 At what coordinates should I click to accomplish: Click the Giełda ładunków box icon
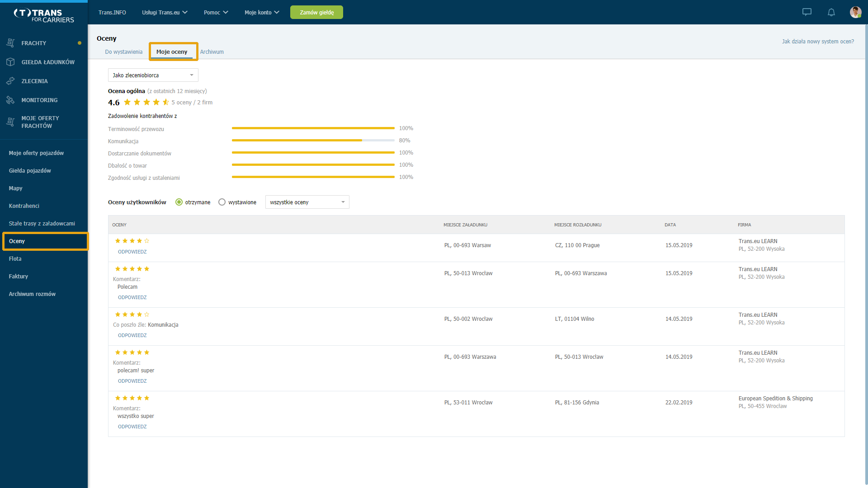click(x=10, y=62)
